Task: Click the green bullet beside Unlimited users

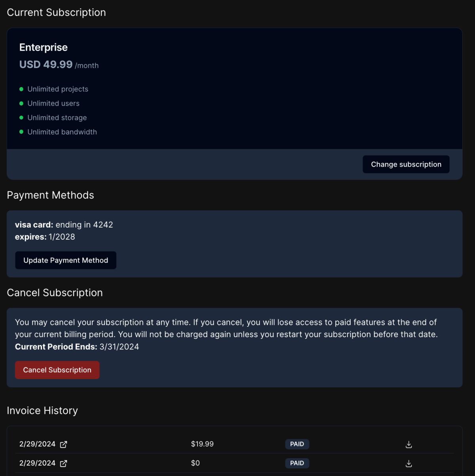Action: click(21, 103)
